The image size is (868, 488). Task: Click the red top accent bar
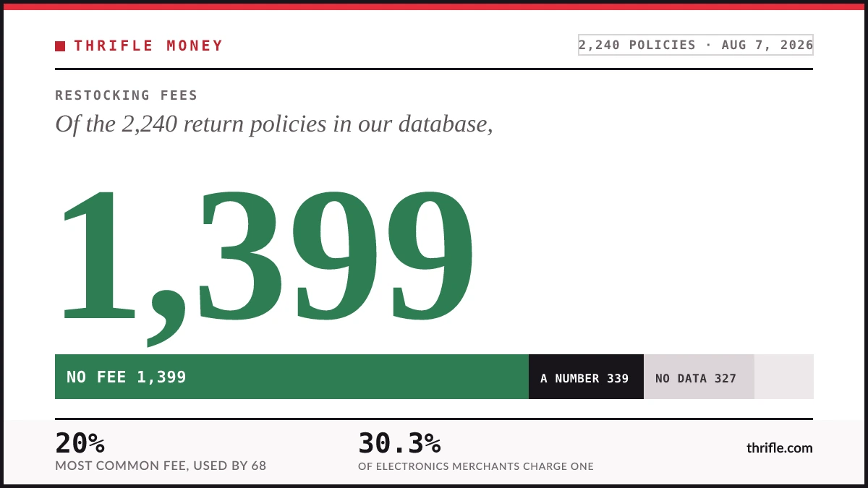(434, 7)
